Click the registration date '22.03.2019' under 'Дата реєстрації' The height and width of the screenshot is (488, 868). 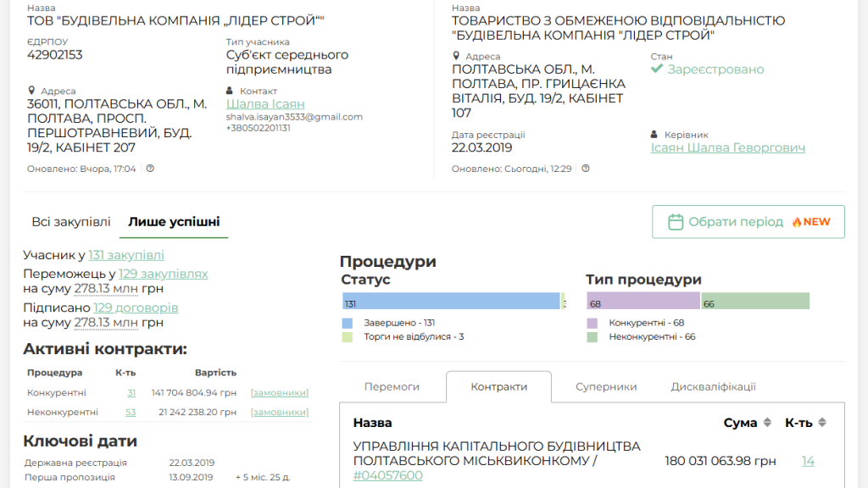(x=481, y=147)
